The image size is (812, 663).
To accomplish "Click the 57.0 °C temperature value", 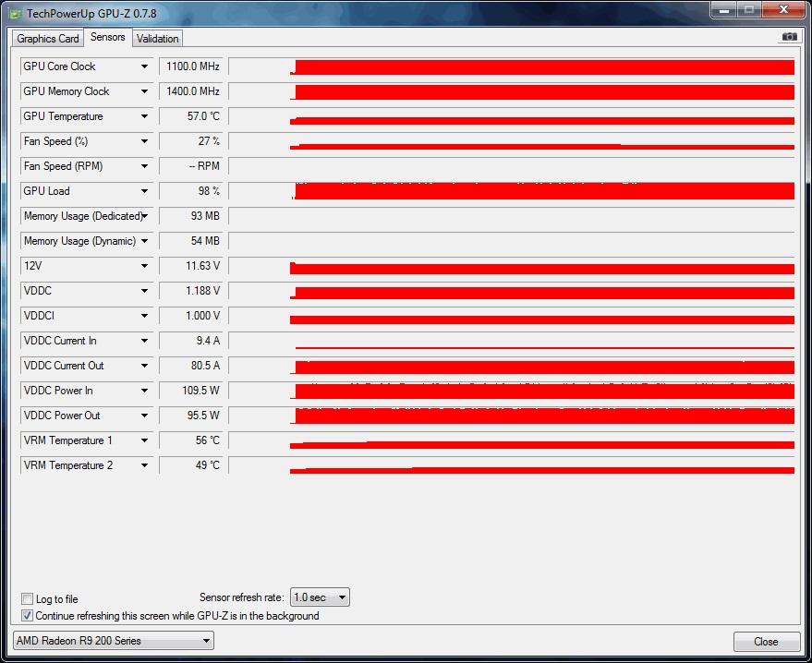I will [x=191, y=116].
